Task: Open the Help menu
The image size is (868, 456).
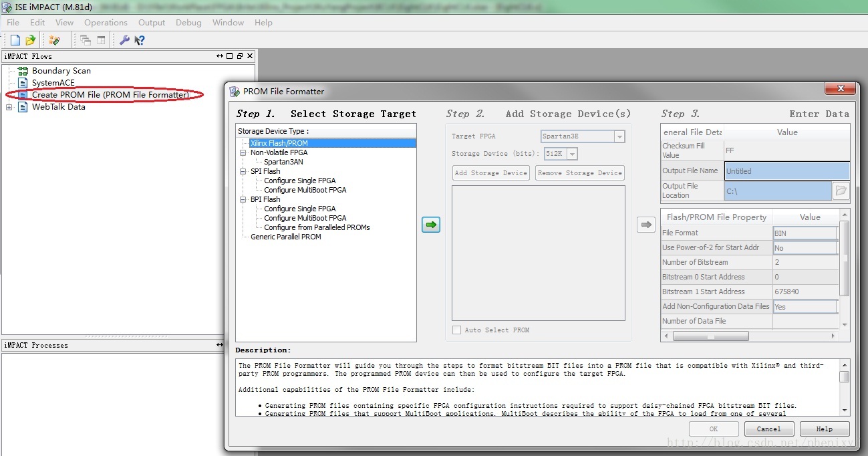Action: click(x=263, y=22)
